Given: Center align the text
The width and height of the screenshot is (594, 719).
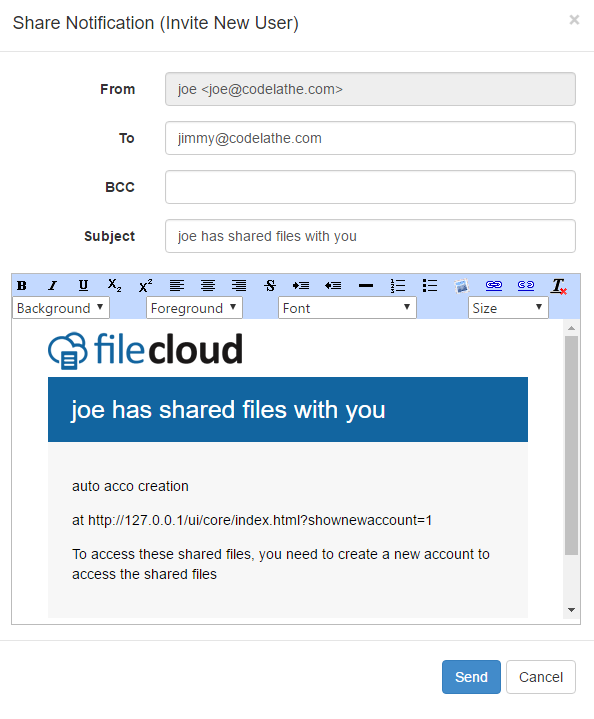Looking at the screenshot, I should pos(208,286).
